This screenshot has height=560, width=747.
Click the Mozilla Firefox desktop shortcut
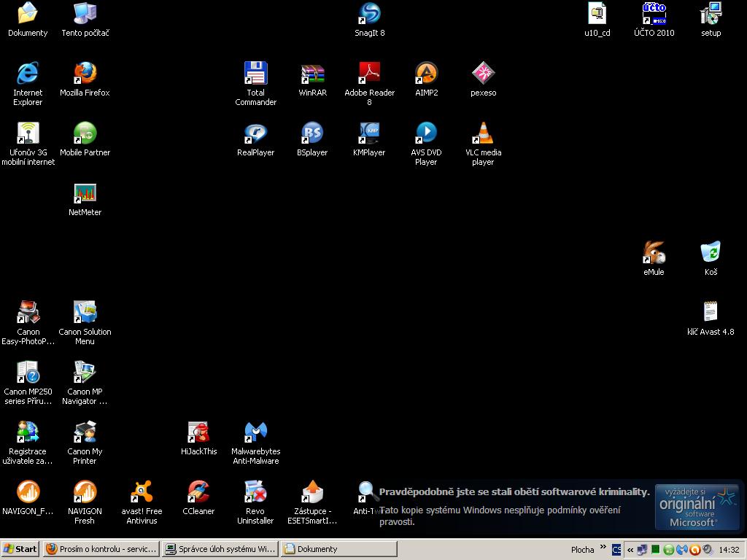click(x=85, y=74)
